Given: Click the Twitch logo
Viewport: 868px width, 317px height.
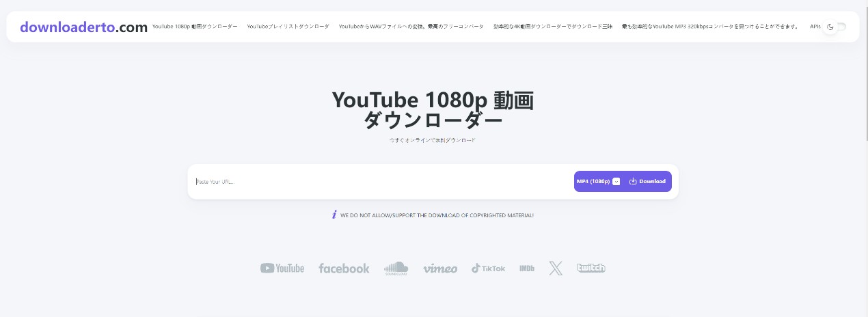Looking at the screenshot, I should pos(591,268).
